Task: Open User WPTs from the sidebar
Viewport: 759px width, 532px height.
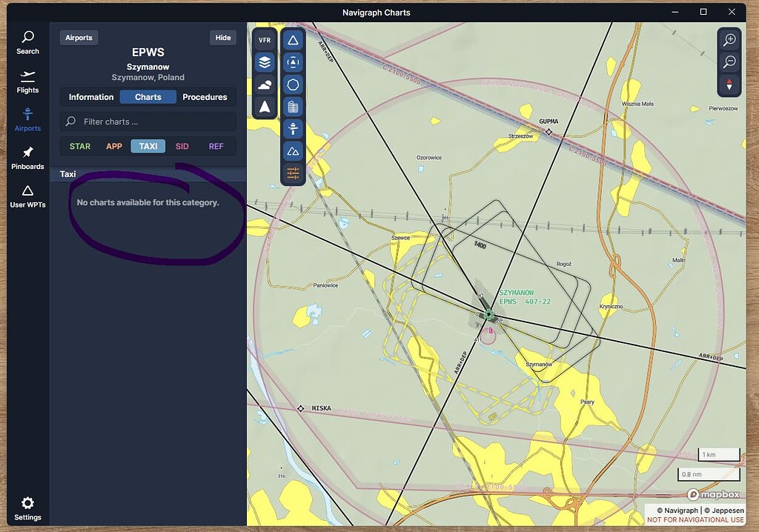Action: (27, 196)
